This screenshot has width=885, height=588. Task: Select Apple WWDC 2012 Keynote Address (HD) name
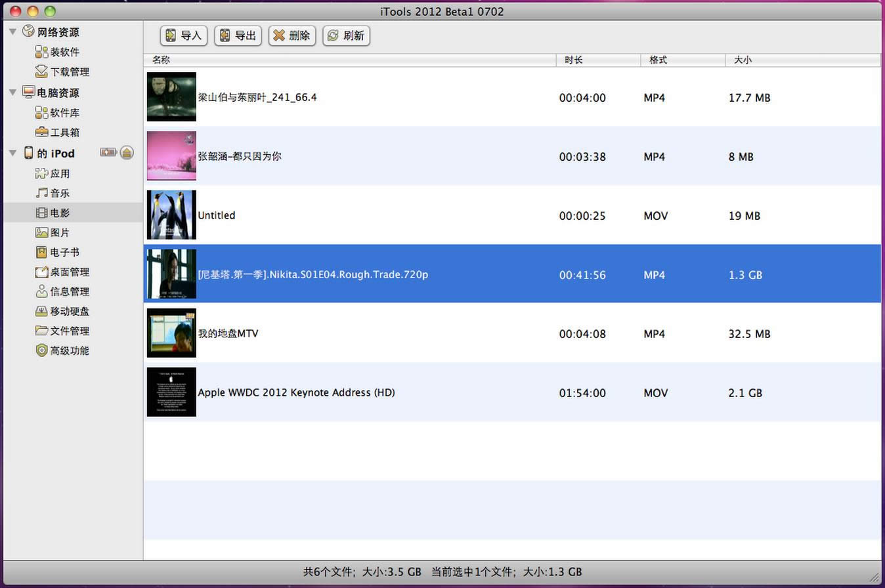[x=296, y=392]
